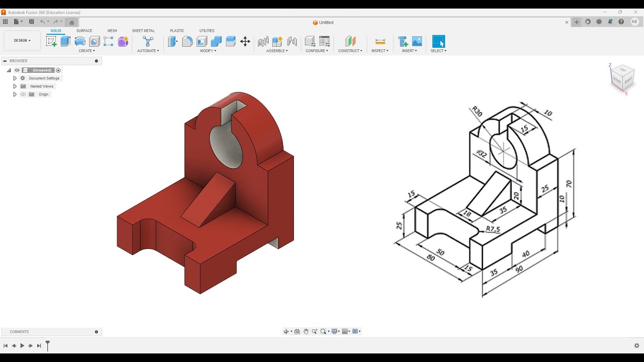This screenshot has width=644, height=362.
Task: Undo the last action
Action: (44, 22)
